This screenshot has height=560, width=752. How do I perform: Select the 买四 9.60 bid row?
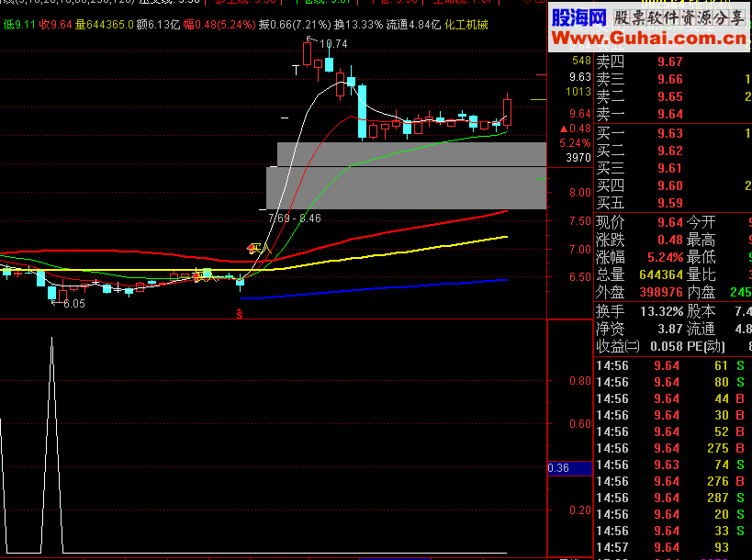(673, 186)
